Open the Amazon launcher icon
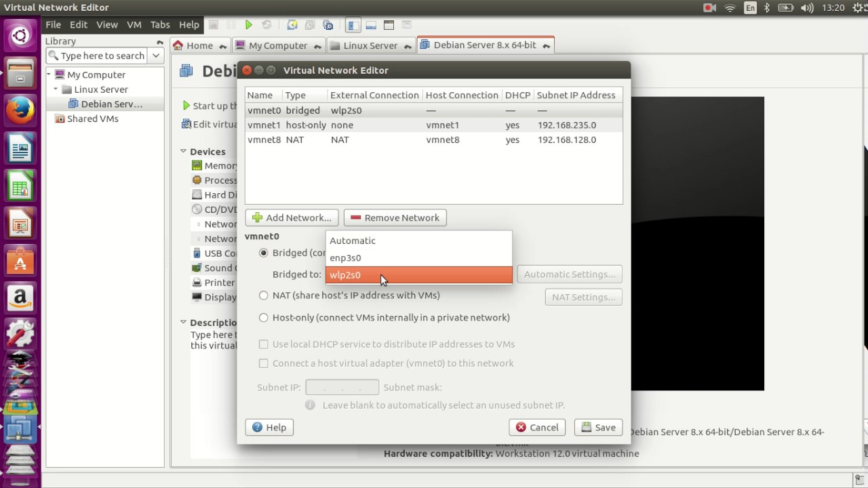Screen dimensions: 868x488 (x=20, y=298)
